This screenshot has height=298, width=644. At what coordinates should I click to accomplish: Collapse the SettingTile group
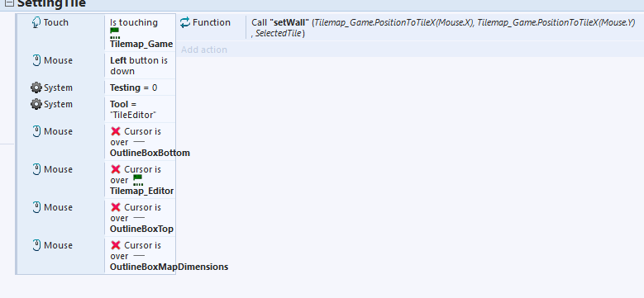(8, 3)
